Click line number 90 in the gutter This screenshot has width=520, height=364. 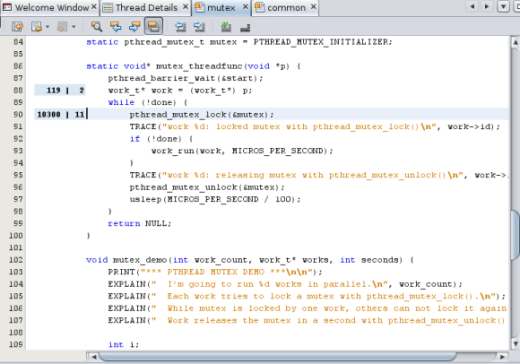click(18, 114)
